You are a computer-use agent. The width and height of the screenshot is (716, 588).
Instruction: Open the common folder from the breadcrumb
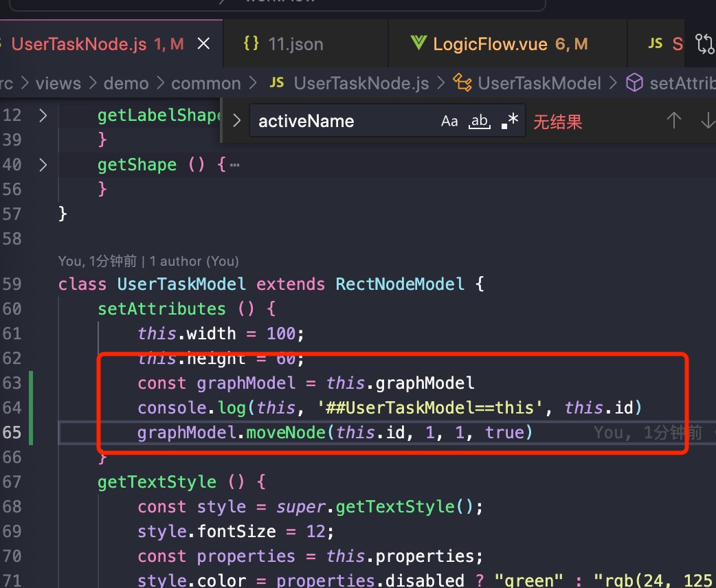tap(205, 82)
